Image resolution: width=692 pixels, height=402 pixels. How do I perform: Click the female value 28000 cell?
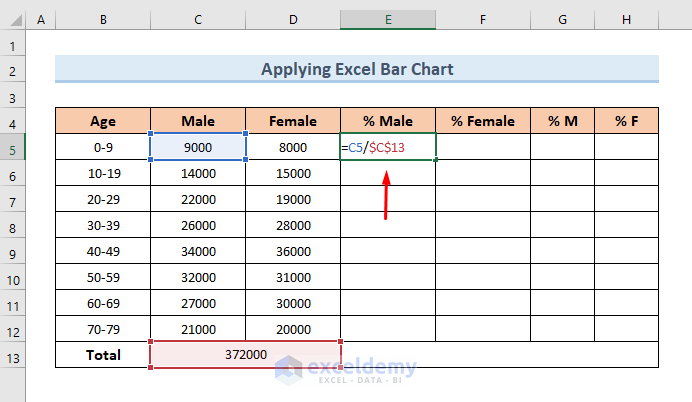(293, 225)
